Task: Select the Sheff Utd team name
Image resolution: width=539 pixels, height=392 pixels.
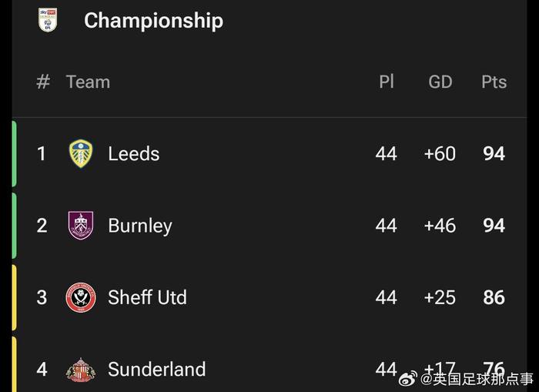Action: click(147, 297)
